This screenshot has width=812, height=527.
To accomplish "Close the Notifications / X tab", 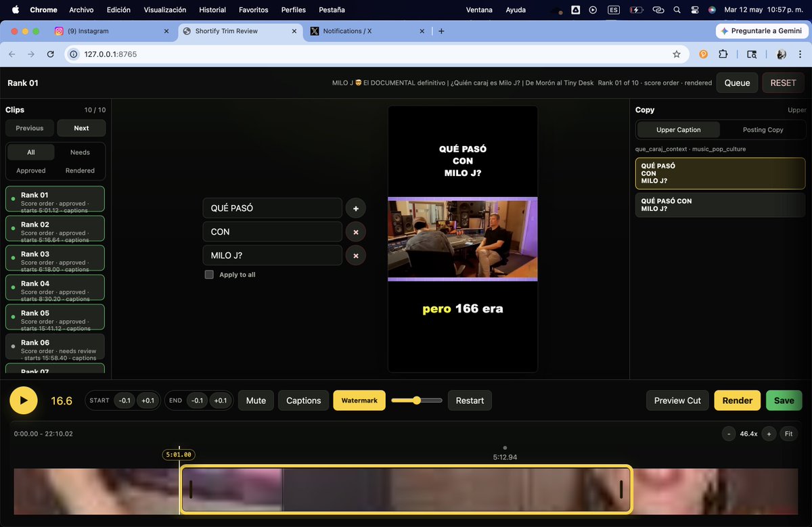I will pyautogui.click(x=422, y=31).
